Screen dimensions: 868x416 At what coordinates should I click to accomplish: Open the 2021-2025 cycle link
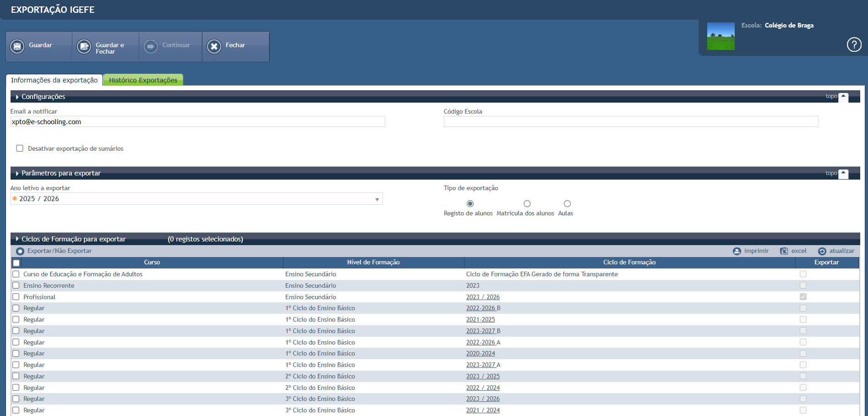tap(480, 320)
